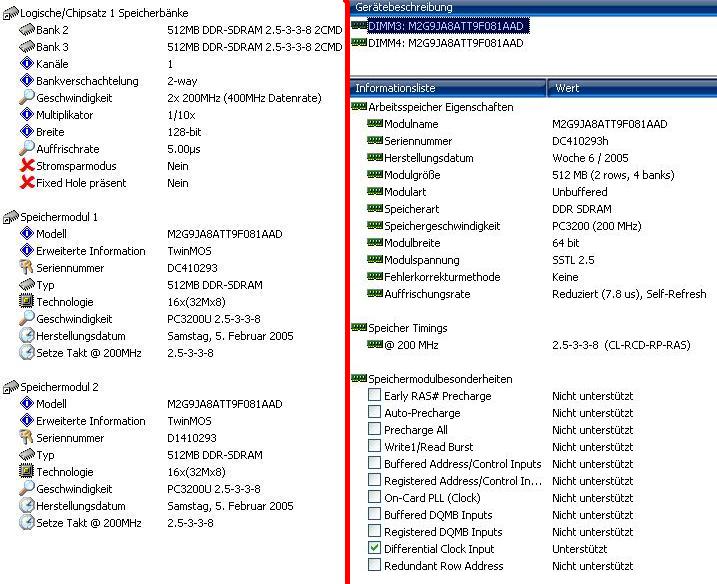The image size is (717, 584).
Task: Click the value 2x 200MHz (400MHz Datenrate)
Action: pyautogui.click(x=245, y=98)
